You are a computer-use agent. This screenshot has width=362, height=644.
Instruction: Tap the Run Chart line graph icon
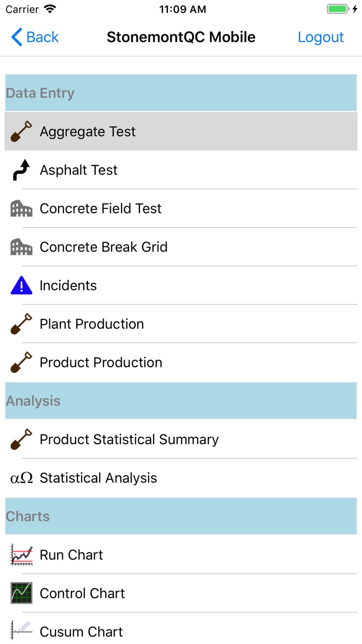click(x=21, y=555)
